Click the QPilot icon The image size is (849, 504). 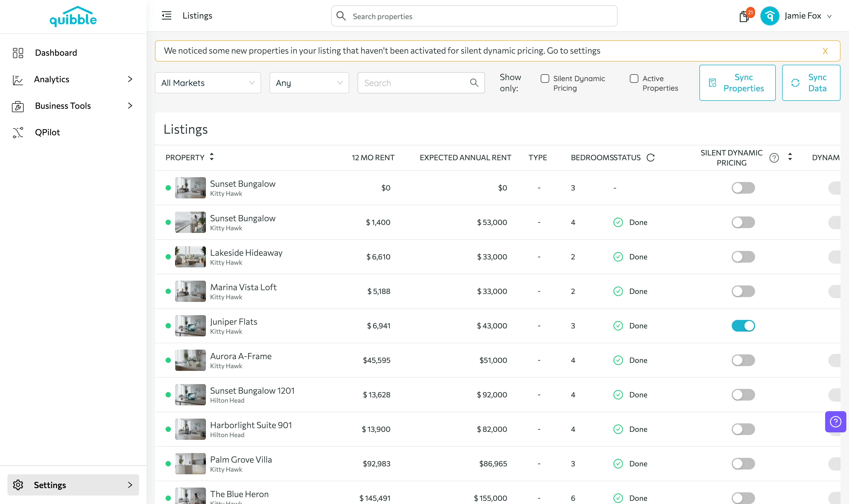[x=18, y=132]
